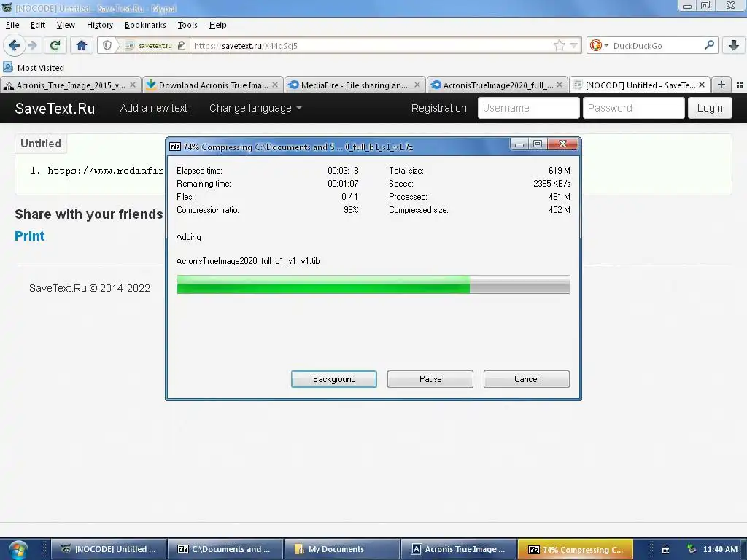
Task: Select the Untitled text tab
Action: (41, 144)
